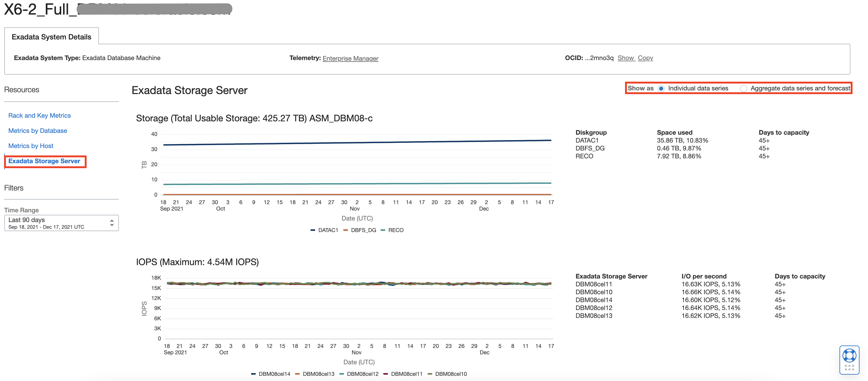Show the full OCID
Image resolution: width=868 pixels, height=381 pixels.
(x=625, y=58)
